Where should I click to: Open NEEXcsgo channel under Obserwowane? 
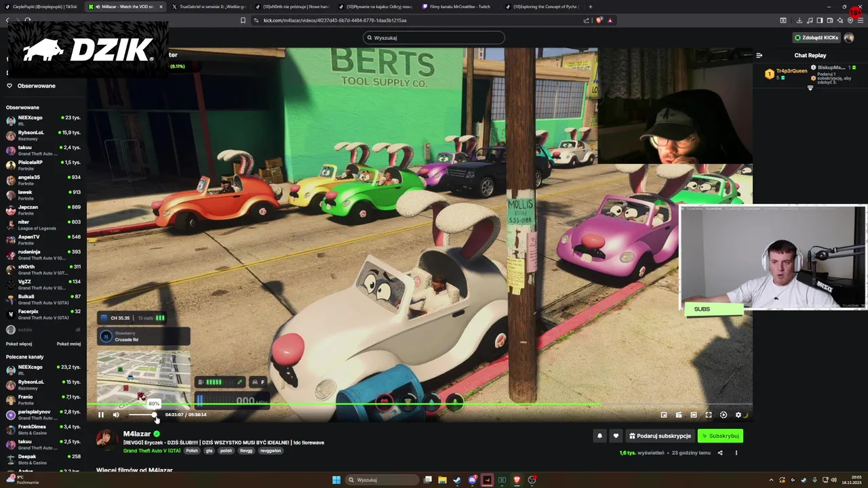(43, 121)
